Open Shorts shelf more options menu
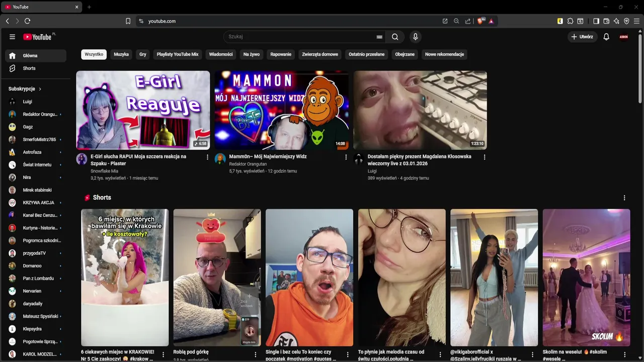The width and height of the screenshot is (644, 362). [x=624, y=198]
